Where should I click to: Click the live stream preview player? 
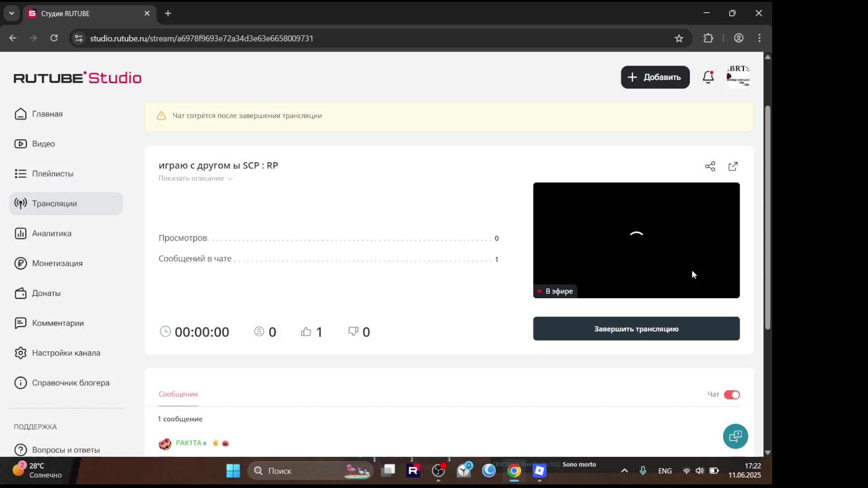(636, 240)
